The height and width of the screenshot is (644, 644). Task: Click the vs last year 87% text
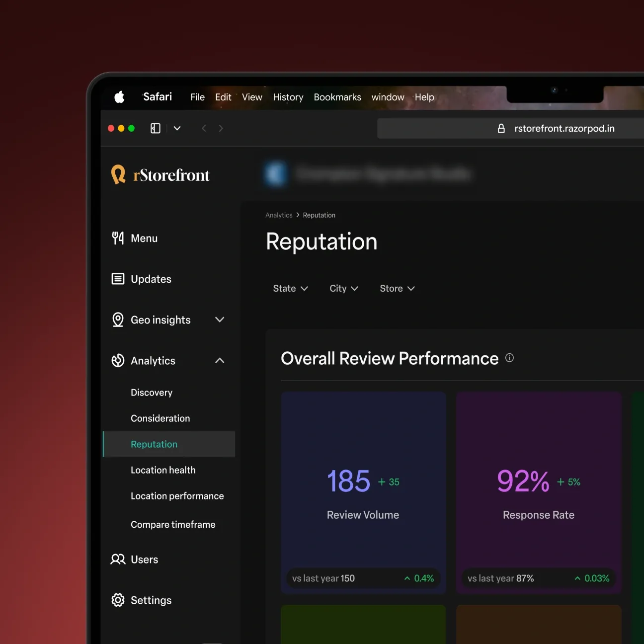501,578
